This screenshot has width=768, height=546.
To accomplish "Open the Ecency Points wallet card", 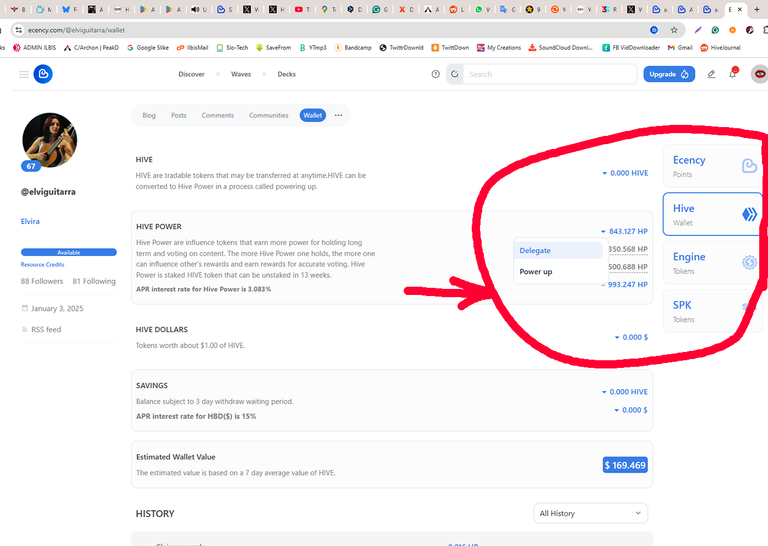I will coord(713,166).
